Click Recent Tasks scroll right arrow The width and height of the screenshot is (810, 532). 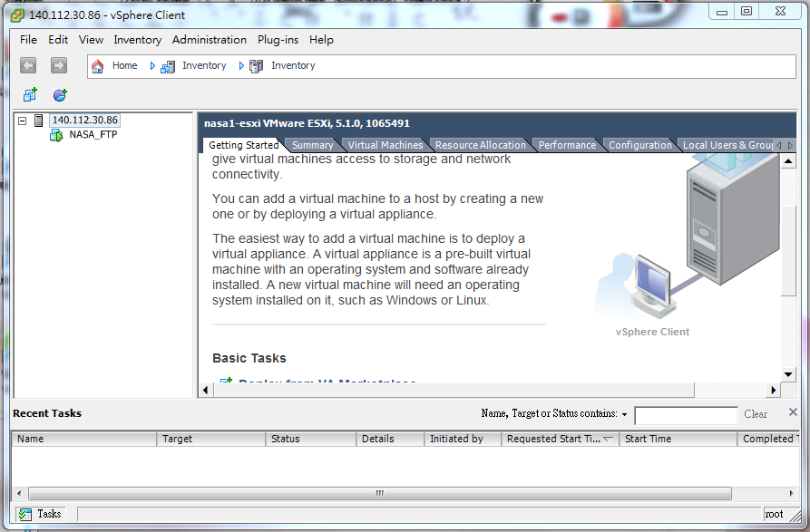pyautogui.click(x=791, y=493)
